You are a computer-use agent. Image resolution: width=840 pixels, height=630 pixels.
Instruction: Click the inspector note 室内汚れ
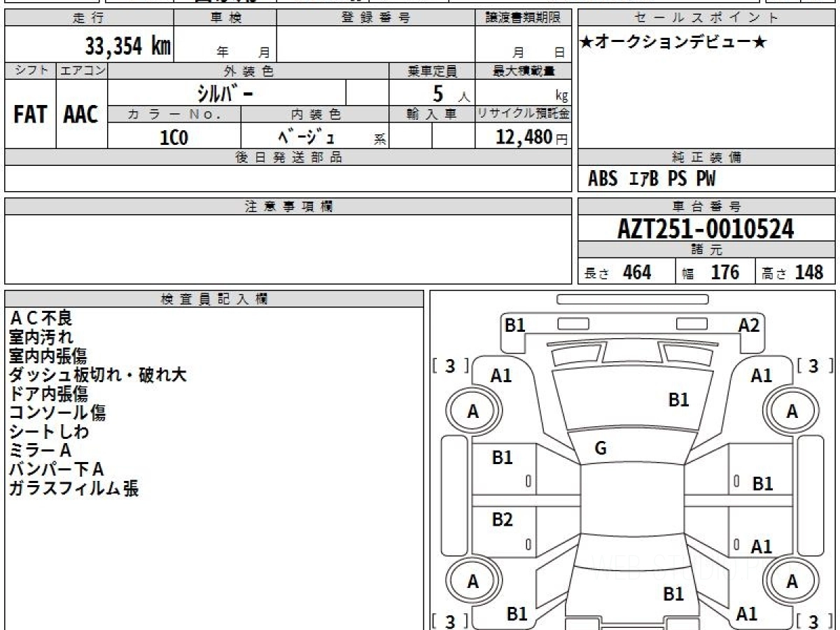point(41,337)
